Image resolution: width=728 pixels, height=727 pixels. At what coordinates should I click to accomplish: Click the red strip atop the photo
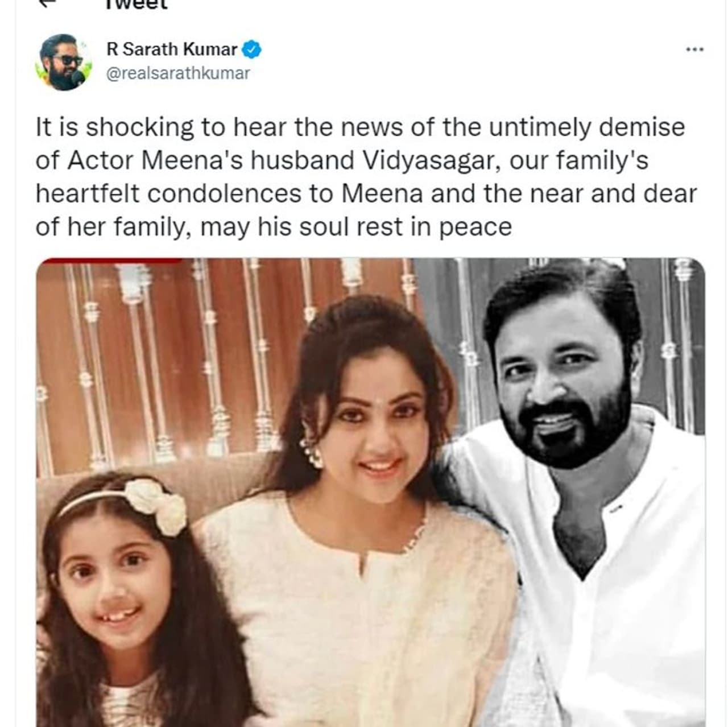click(x=113, y=261)
